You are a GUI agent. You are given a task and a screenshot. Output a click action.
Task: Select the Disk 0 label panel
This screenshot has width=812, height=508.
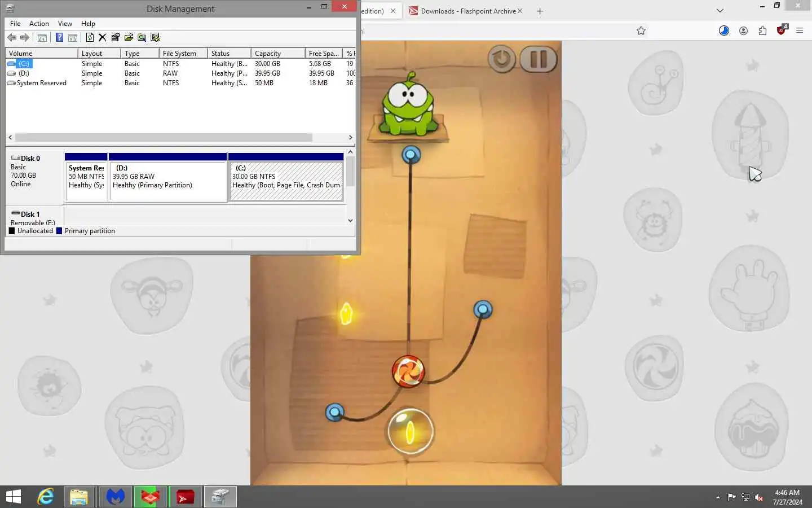[x=34, y=177]
